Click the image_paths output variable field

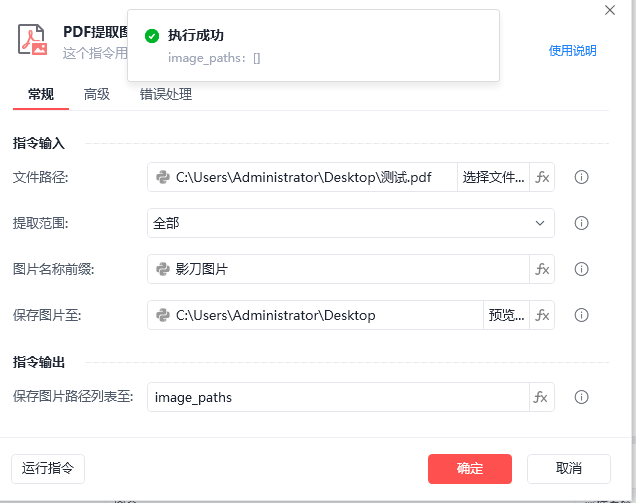pos(338,397)
